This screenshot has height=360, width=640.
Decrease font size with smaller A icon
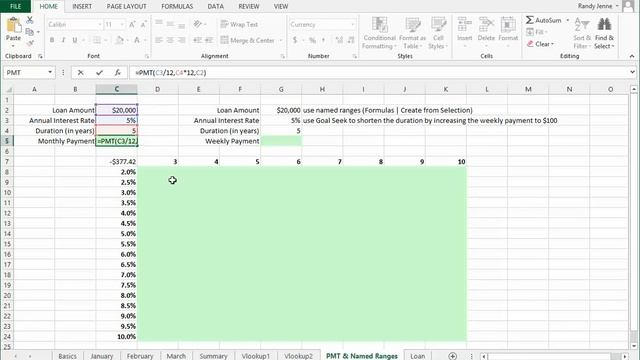[x=143, y=24]
